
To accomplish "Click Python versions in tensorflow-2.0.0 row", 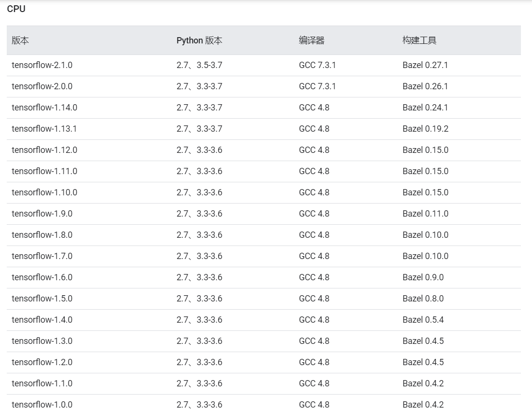I will [199, 86].
